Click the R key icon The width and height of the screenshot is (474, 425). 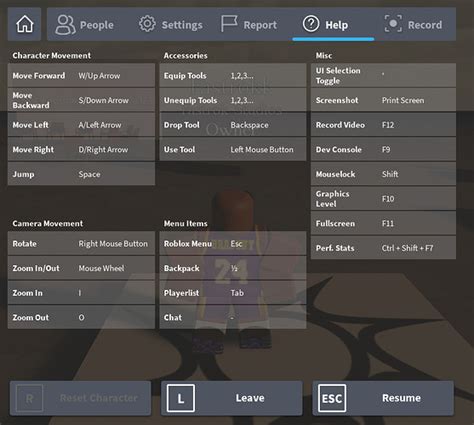(29, 398)
